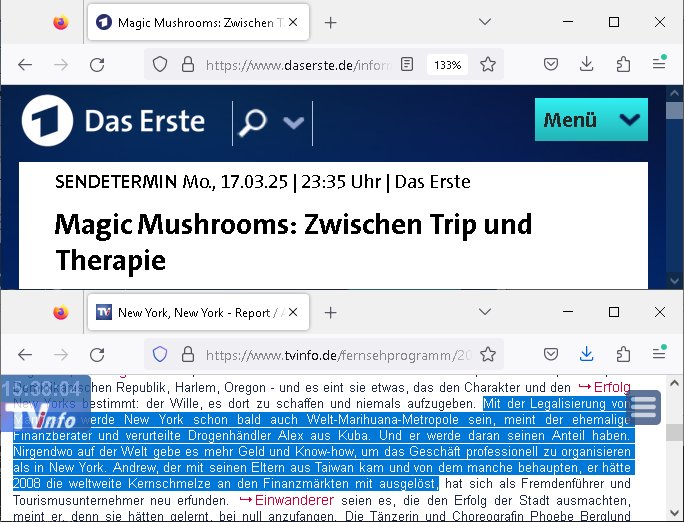Save the daserste.de page to Pocket

click(550, 64)
